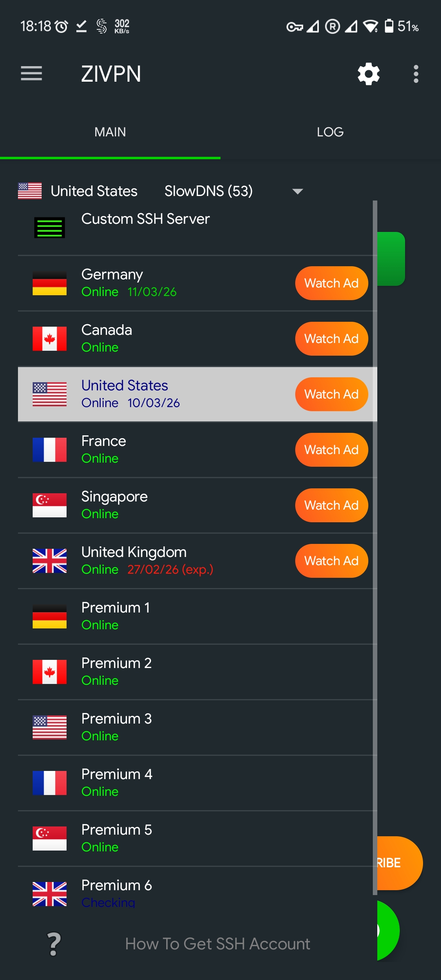Open the three-dot overflow menu

tap(416, 74)
